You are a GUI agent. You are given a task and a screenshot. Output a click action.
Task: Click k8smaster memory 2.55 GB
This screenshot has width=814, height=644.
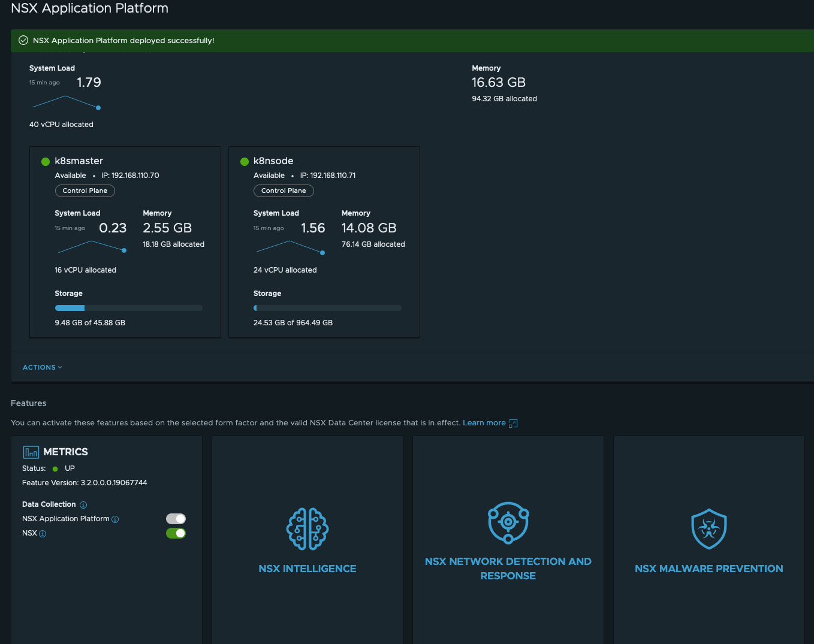tap(167, 228)
